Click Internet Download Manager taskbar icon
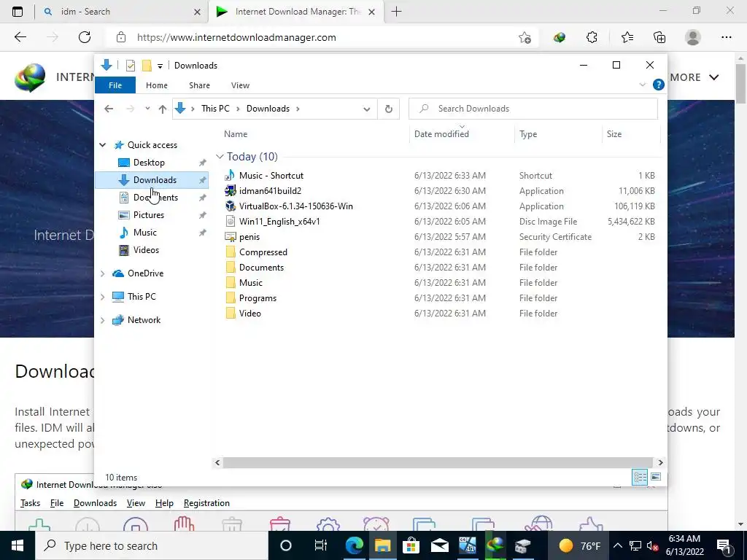 [496, 545]
